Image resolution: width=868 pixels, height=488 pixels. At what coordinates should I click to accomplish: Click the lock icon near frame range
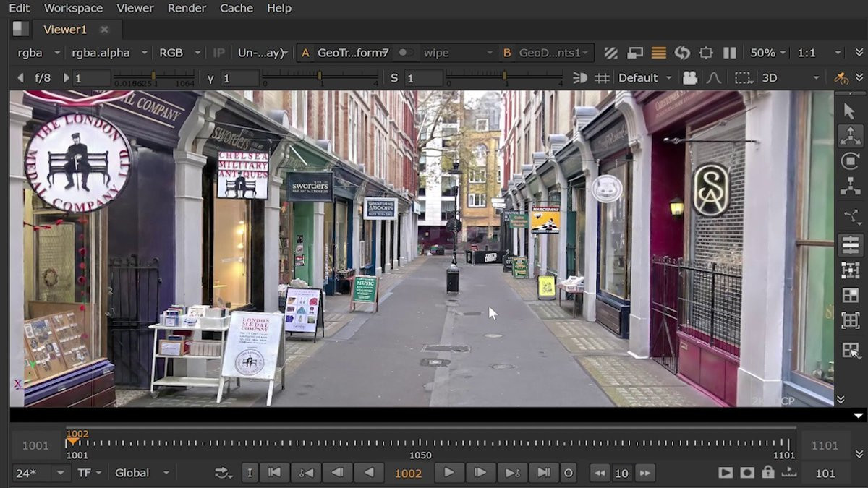768,473
